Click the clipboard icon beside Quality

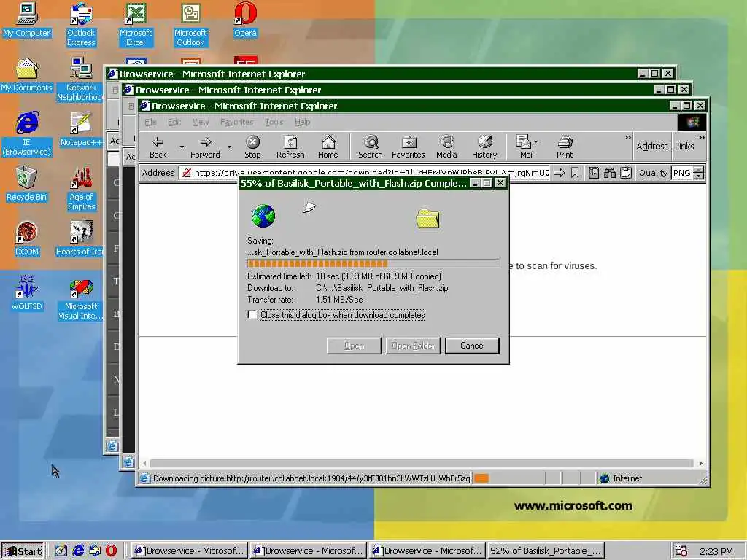[626, 173]
